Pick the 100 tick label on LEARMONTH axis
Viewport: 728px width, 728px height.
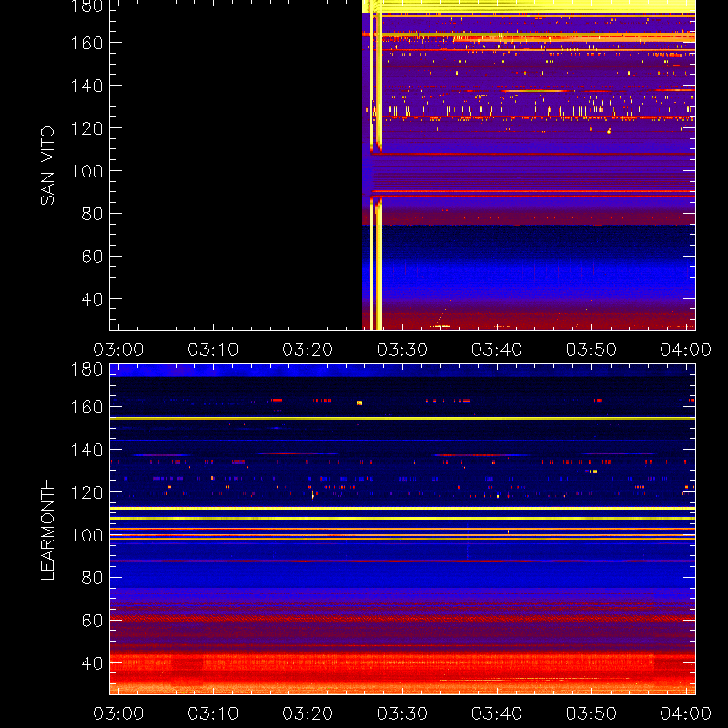86,535
